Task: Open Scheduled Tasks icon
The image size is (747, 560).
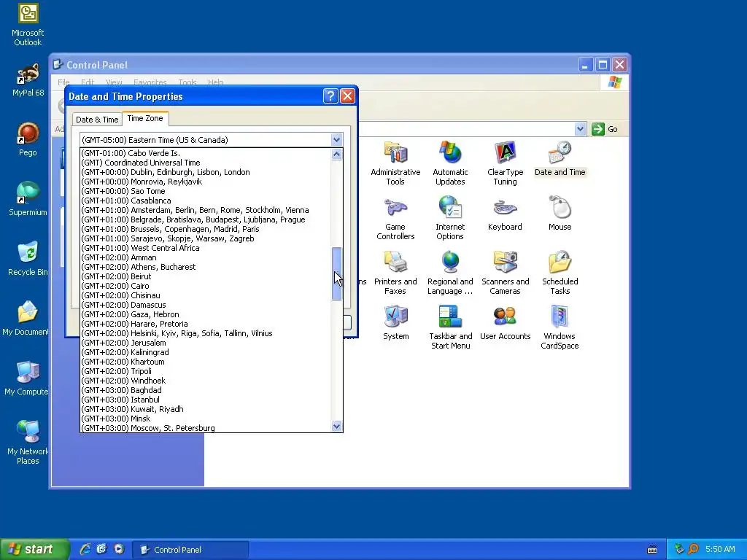Action: pos(560,273)
